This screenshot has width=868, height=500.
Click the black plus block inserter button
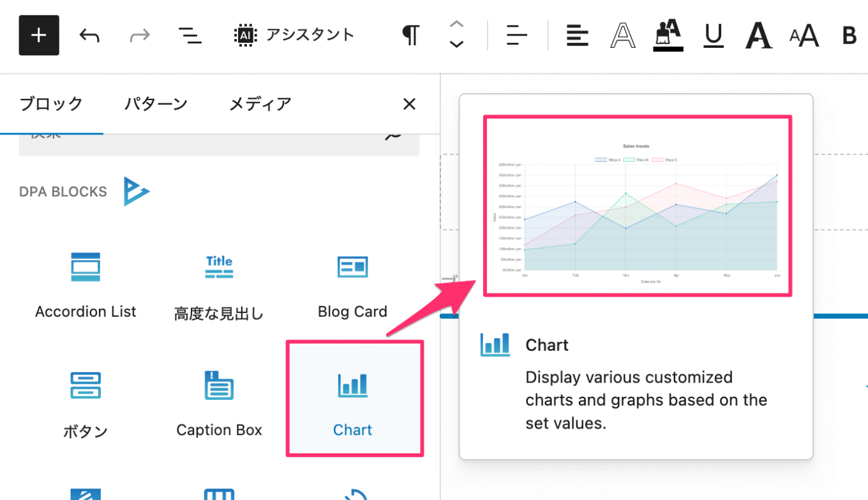pos(39,36)
